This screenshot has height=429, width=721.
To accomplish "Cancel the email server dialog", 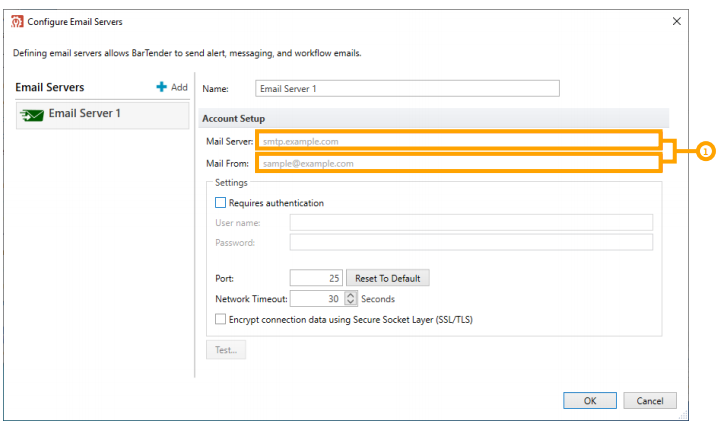I will click(x=650, y=400).
